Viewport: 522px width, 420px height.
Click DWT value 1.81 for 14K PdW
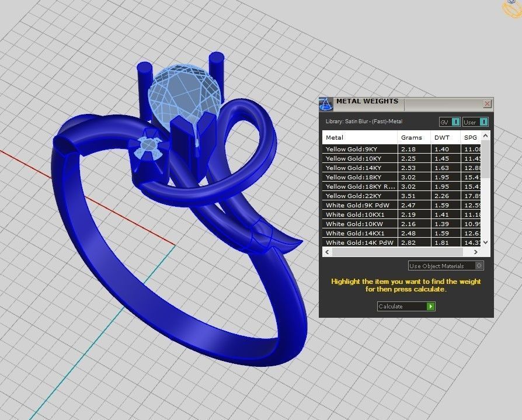[x=441, y=242]
